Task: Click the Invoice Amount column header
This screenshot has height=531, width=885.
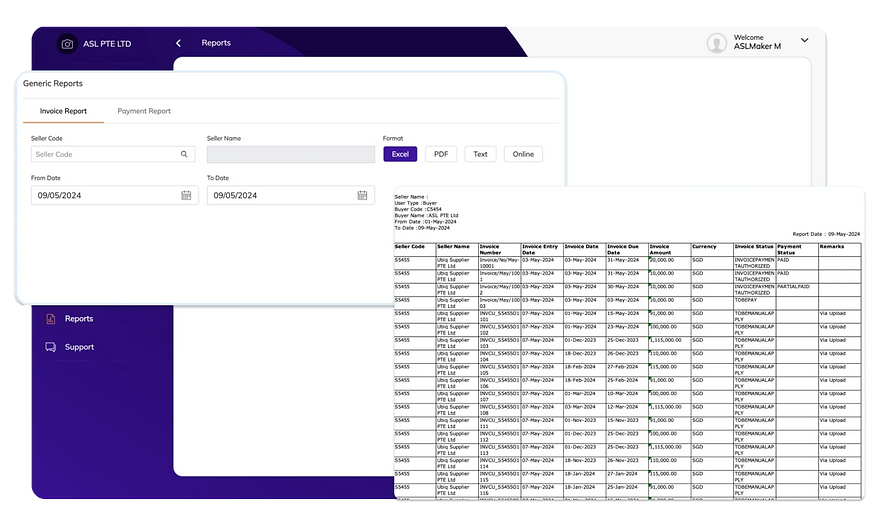Action: [x=670, y=250]
